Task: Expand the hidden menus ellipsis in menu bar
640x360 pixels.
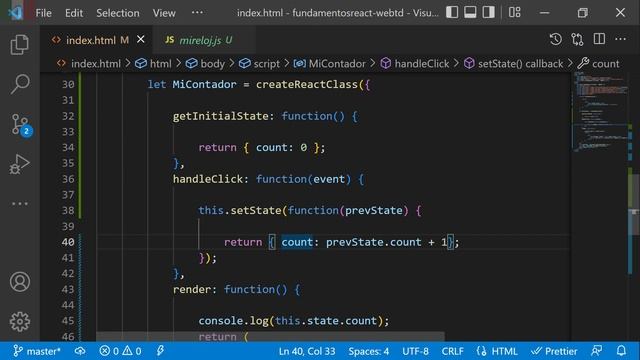Action: click(x=197, y=13)
